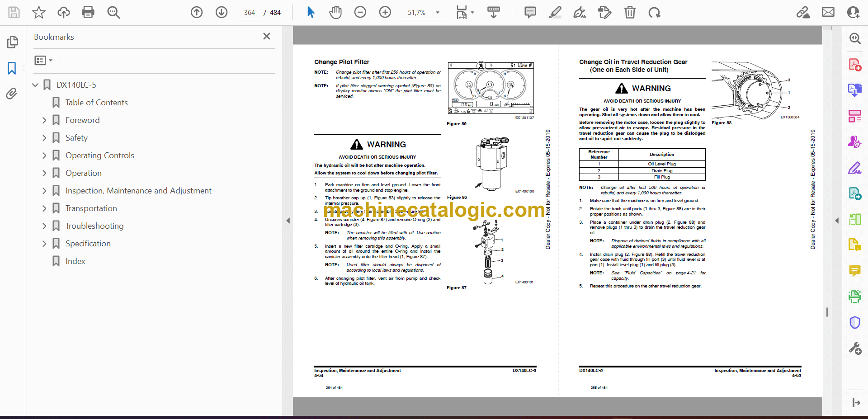Activate the selection arrow tool
The image size is (868, 419).
(x=311, y=12)
